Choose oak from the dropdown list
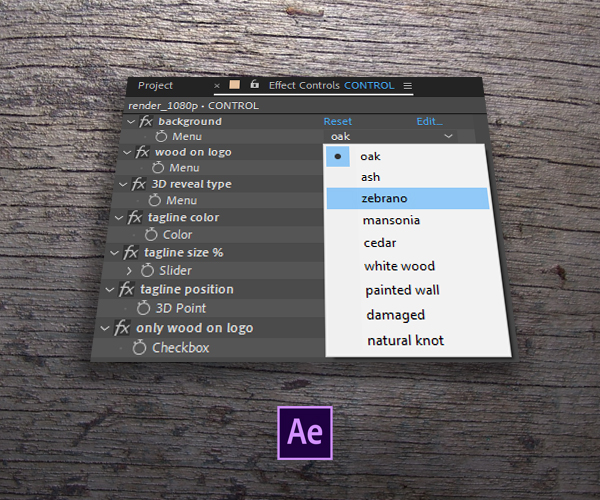The width and height of the screenshot is (600, 500). (x=405, y=156)
